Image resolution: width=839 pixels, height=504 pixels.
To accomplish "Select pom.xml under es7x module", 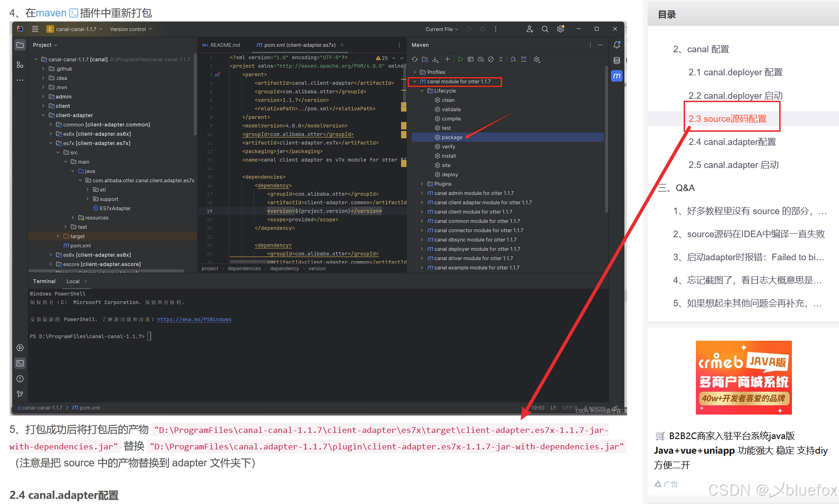I will coord(77,246).
